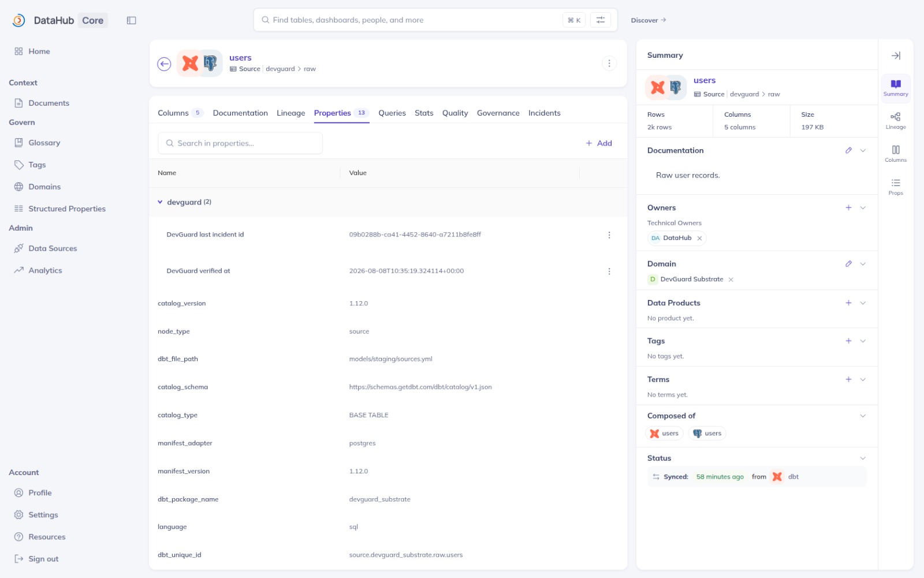Image resolution: width=924 pixels, height=578 pixels.
Task: Click devguard breadcrumb in header
Action: (280, 69)
